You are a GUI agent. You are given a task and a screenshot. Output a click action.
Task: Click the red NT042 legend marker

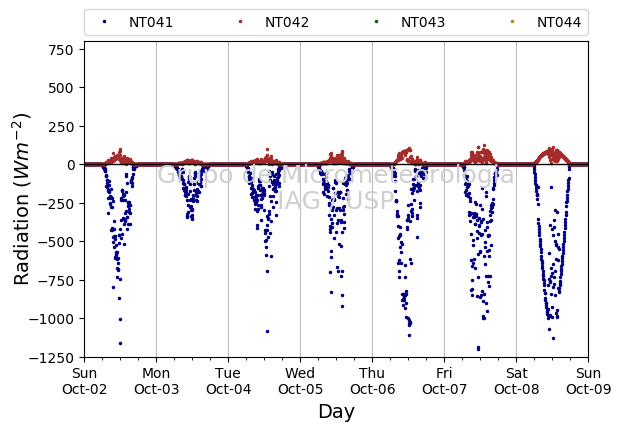240,22
